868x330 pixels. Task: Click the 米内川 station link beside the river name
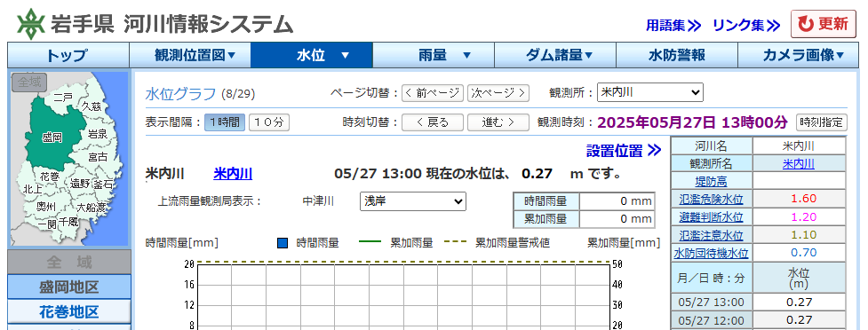pos(233,174)
